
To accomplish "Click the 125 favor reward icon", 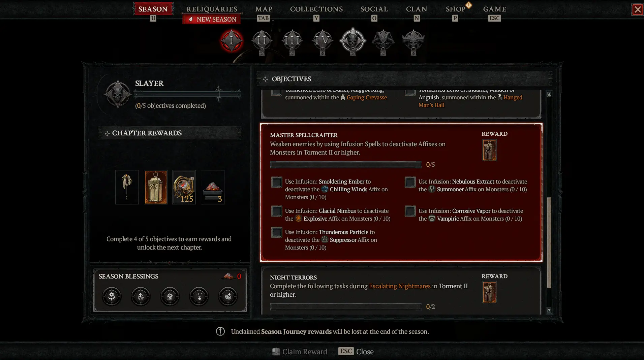I will pos(184,187).
